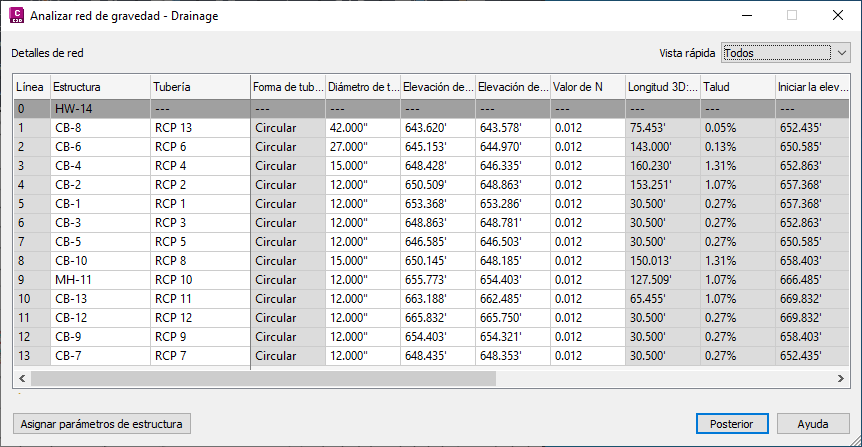Click elevation cell 650.509'

tap(438, 185)
